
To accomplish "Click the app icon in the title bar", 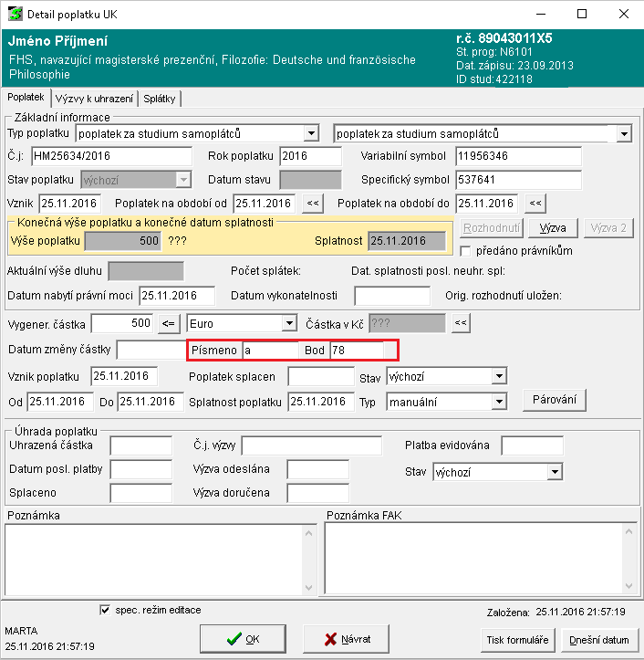I will 15,15.
